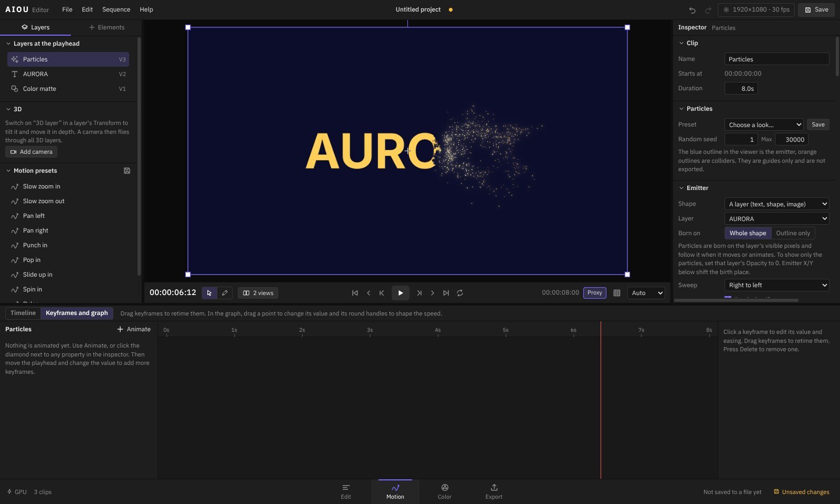Jump to the sequence end
The width and height of the screenshot is (840, 504).
click(446, 293)
